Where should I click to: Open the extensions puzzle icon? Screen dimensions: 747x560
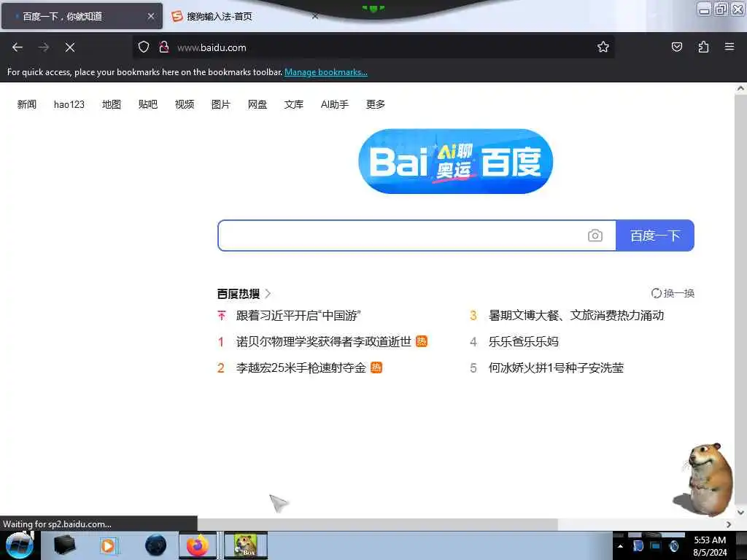click(703, 47)
